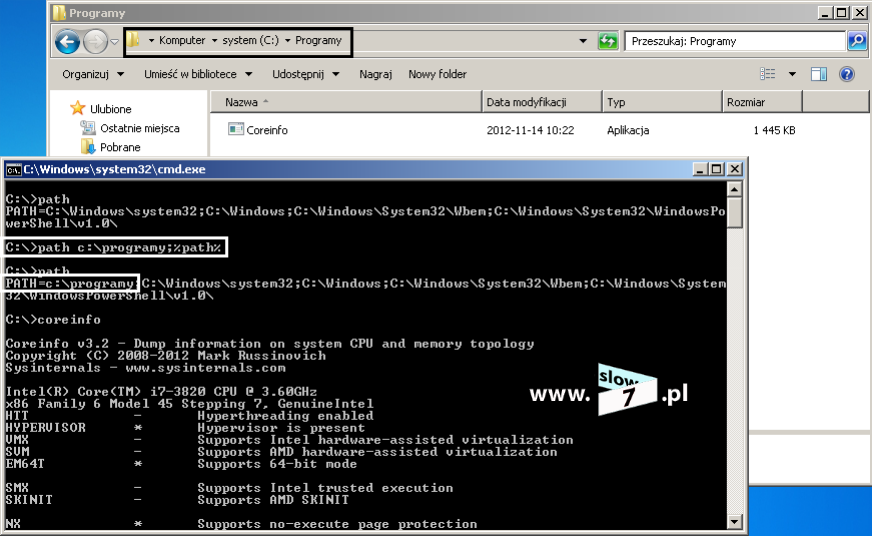The height and width of the screenshot is (536, 872).
Task: Select the Coreinfo file
Action: [x=267, y=130]
